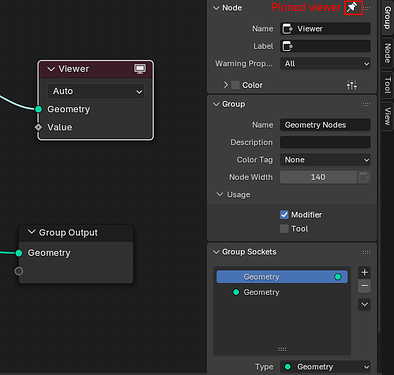Click the group Name Geometry Nodes field
Screen dimensions: 394x375
pyautogui.click(x=325, y=125)
